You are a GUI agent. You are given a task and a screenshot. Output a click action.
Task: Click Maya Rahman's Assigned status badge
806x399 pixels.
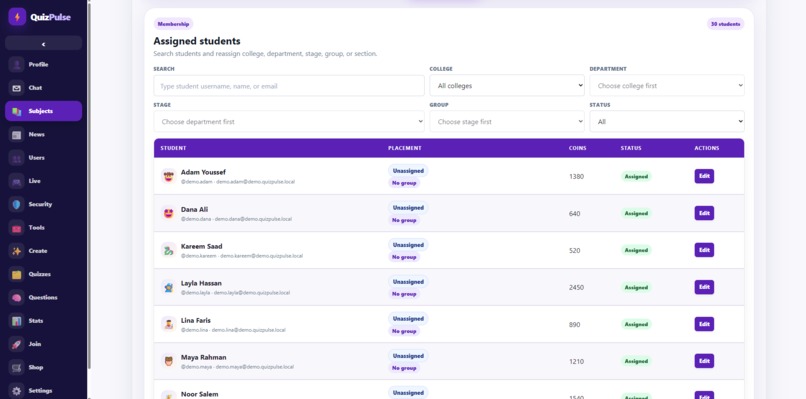(x=636, y=361)
